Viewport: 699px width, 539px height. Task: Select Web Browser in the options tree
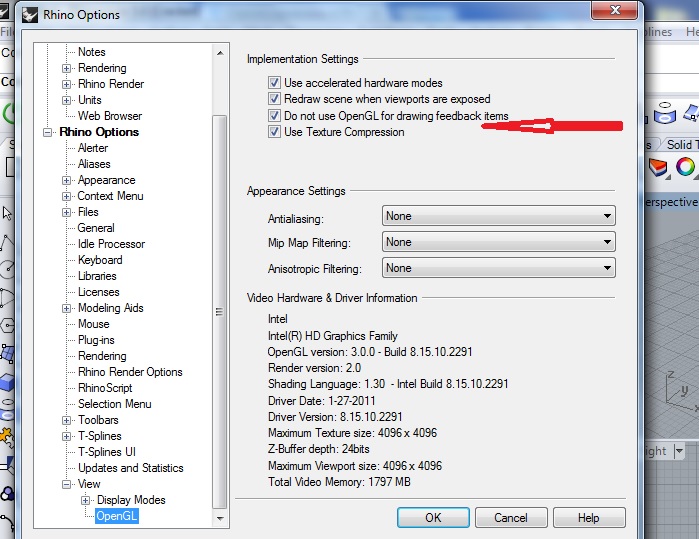pyautogui.click(x=110, y=116)
